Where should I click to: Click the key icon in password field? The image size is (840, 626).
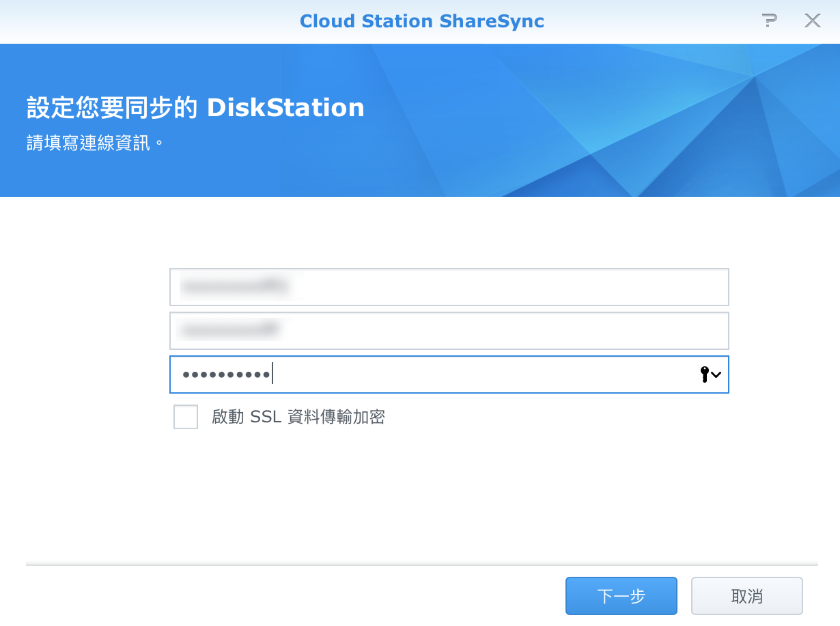tap(704, 375)
